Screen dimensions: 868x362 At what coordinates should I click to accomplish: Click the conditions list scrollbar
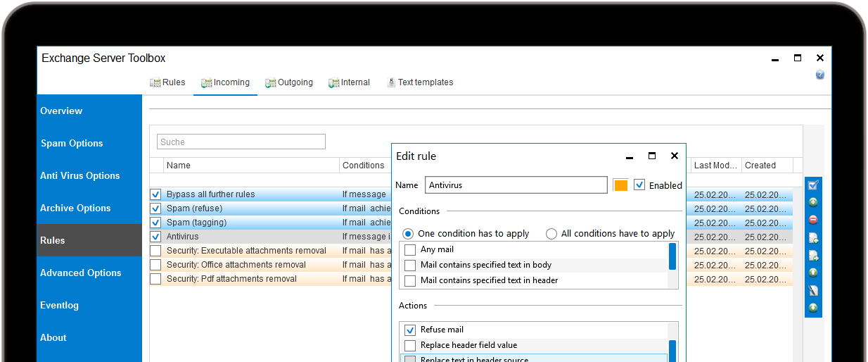(672, 256)
